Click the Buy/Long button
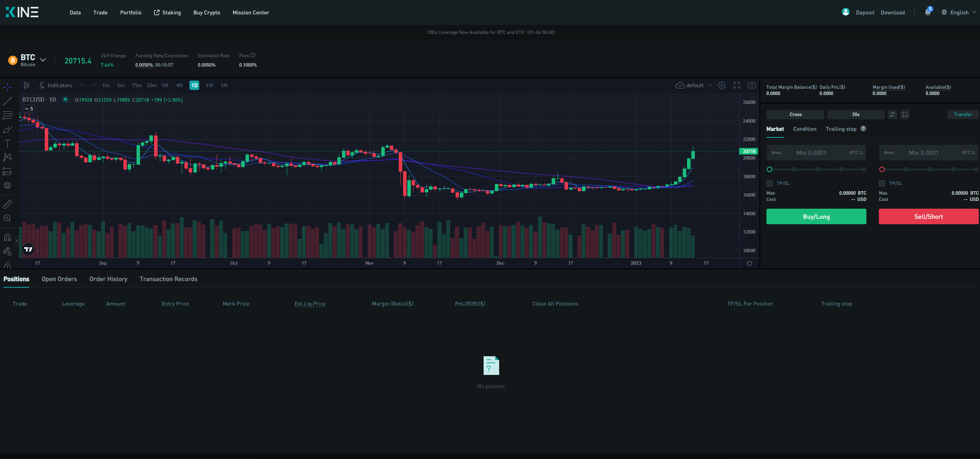 tap(816, 216)
